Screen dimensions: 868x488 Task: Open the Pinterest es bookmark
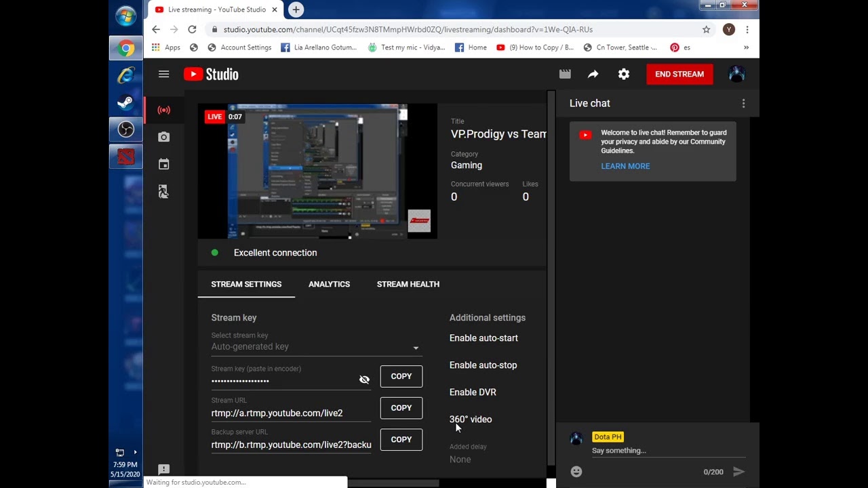click(x=680, y=47)
